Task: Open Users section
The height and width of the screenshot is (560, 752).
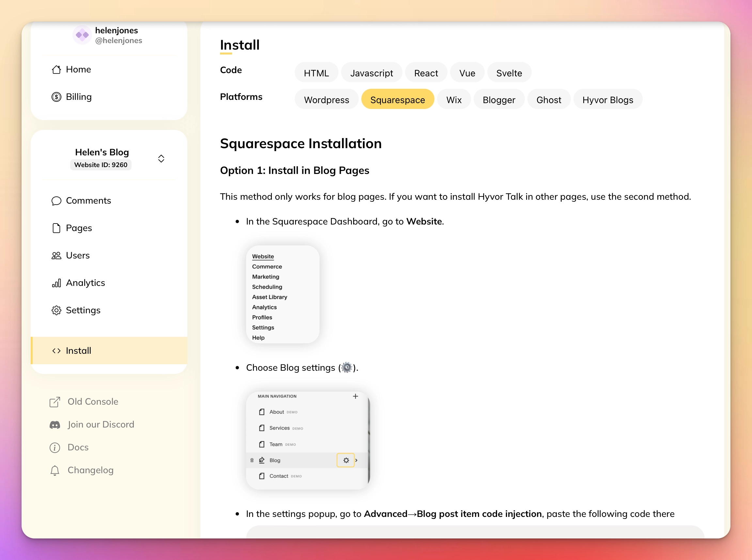Action: [109, 256]
